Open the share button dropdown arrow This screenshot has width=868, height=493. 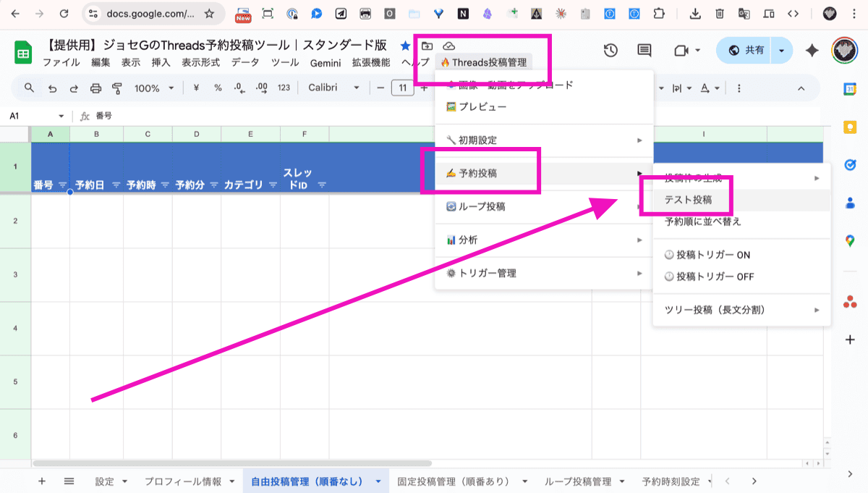coord(782,50)
